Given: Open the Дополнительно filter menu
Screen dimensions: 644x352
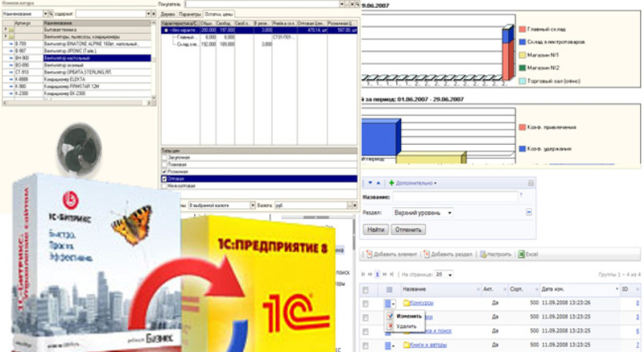Looking at the screenshot, I should point(416,183).
